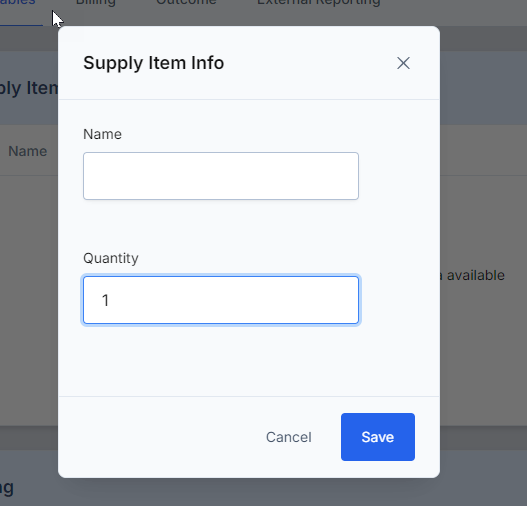Click the Supply Item Info title

tap(154, 63)
